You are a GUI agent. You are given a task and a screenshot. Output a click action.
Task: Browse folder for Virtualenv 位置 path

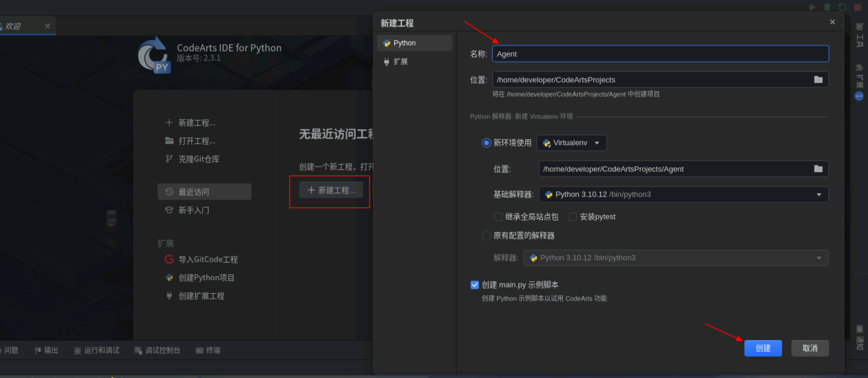coord(818,169)
